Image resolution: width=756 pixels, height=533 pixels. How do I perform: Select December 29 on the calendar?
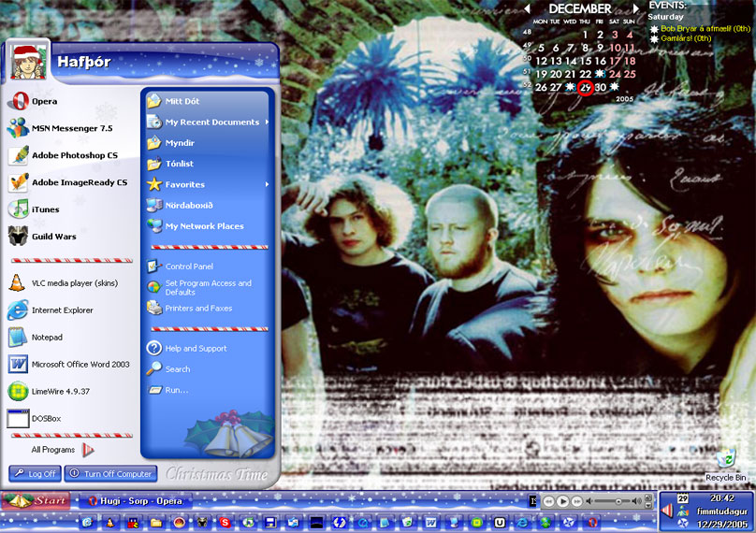[x=585, y=87]
